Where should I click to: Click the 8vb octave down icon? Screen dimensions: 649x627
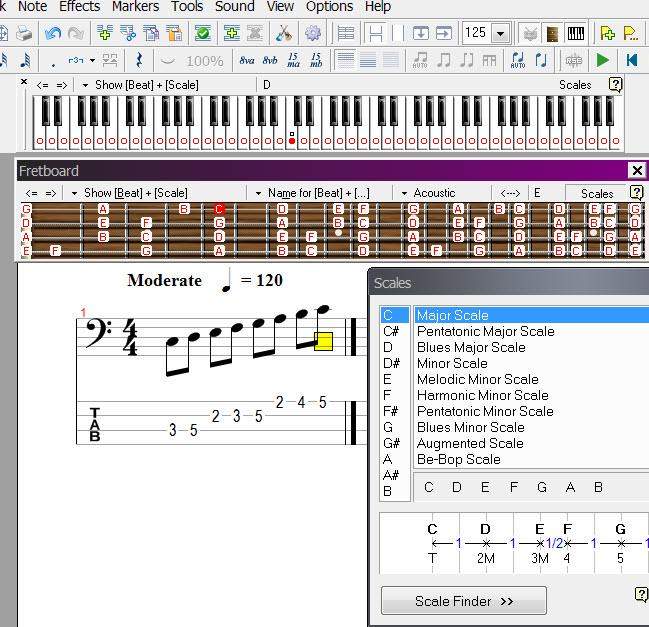click(270, 60)
